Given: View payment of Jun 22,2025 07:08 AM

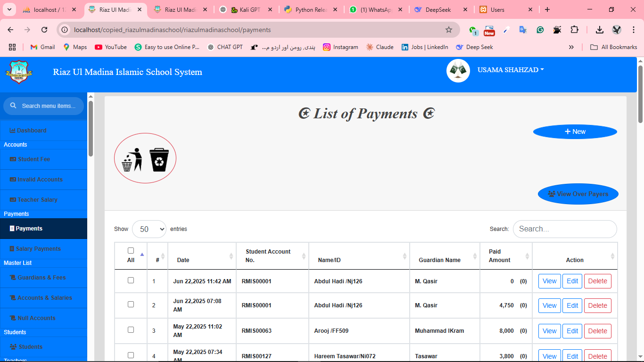Looking at the screenshot, I should coord(550,305).
